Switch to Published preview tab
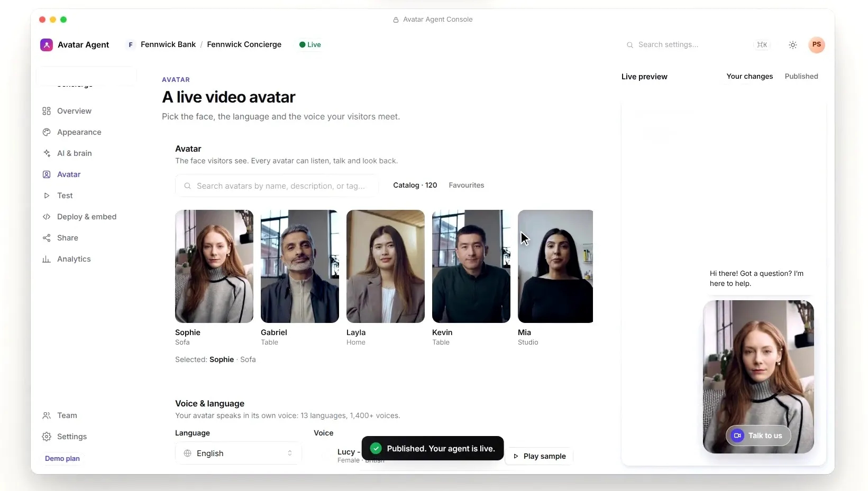 801,77
